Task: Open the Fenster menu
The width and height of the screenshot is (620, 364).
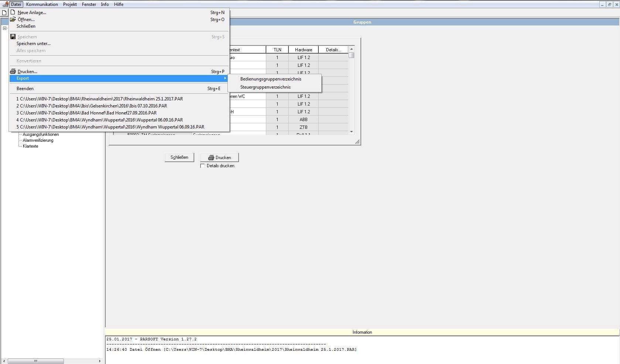Action: pyautogui.click(x=89, y=4)
